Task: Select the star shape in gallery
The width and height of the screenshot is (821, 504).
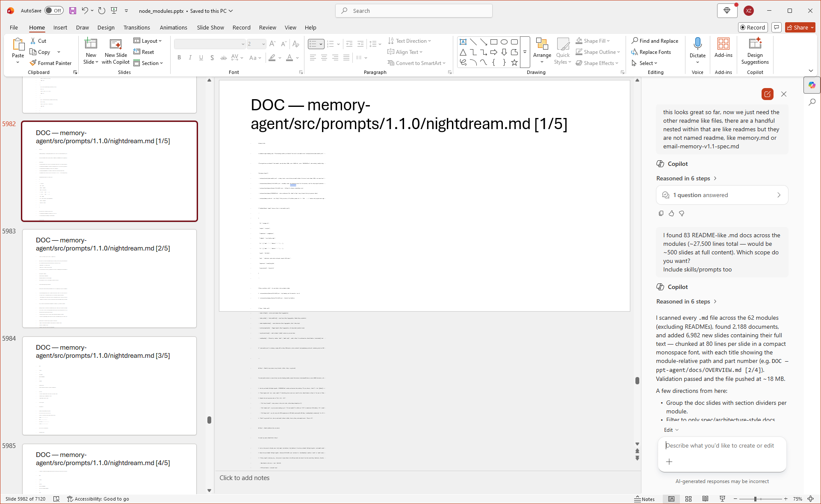Action: click(514, 62)
